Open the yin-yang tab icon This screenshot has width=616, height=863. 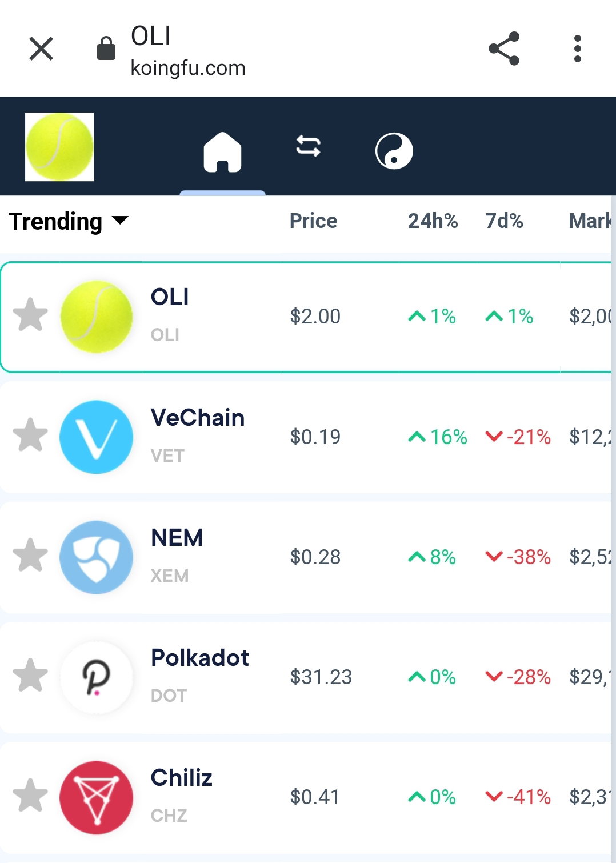click(x=394, y=151)
